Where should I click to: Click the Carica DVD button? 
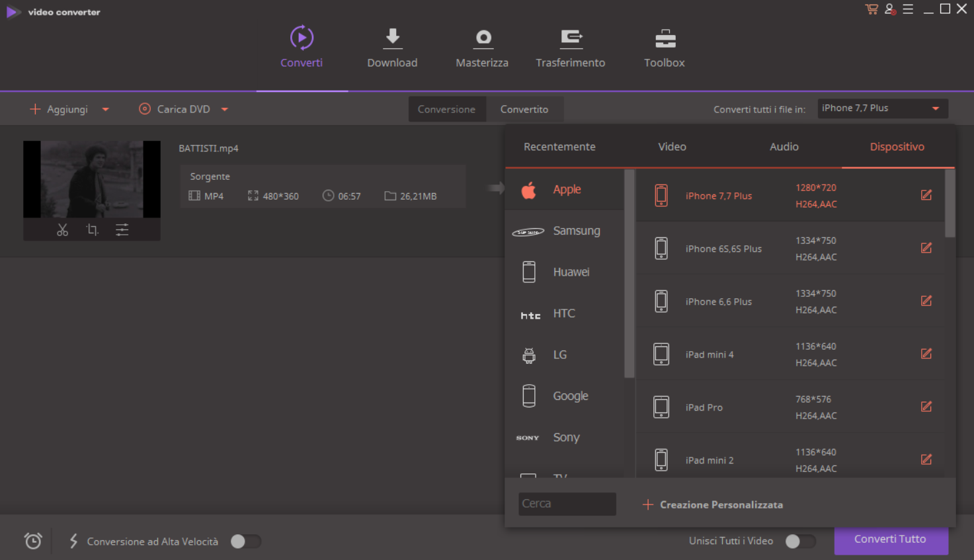[175, 110]
